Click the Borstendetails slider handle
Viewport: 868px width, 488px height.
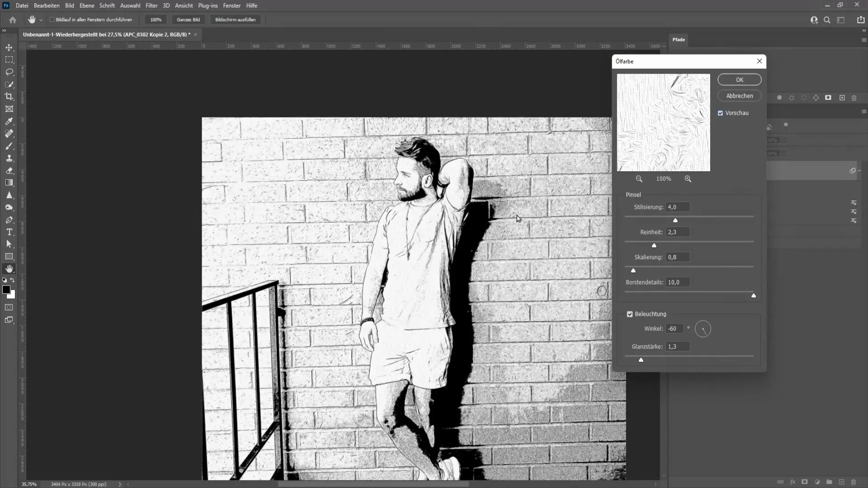pyautogui.click(x=754, y=296)
